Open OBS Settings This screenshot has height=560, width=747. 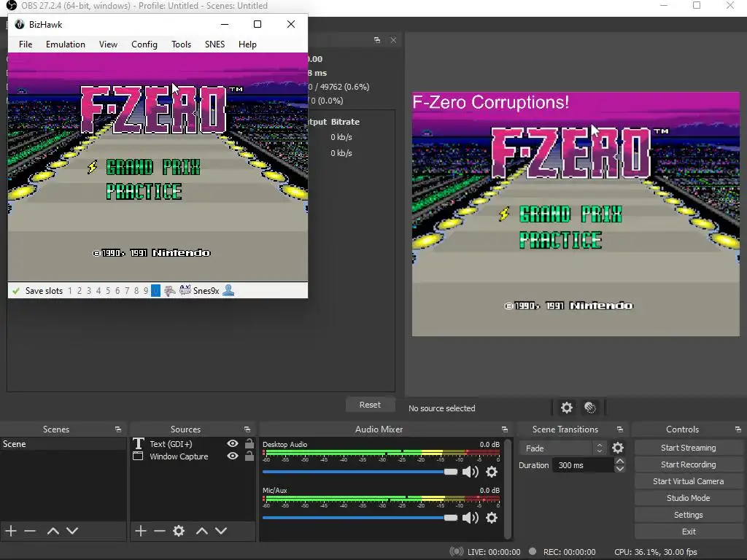pos(689,515)
